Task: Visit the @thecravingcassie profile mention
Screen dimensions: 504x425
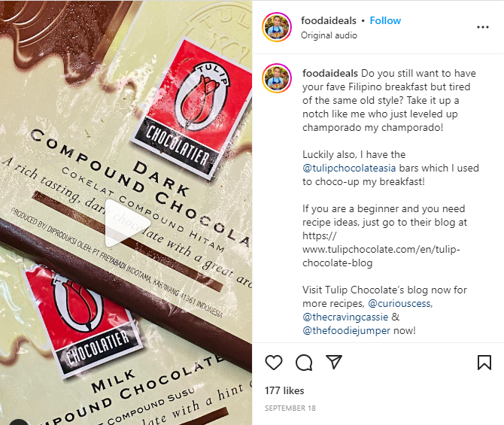Action: point(345,317)
